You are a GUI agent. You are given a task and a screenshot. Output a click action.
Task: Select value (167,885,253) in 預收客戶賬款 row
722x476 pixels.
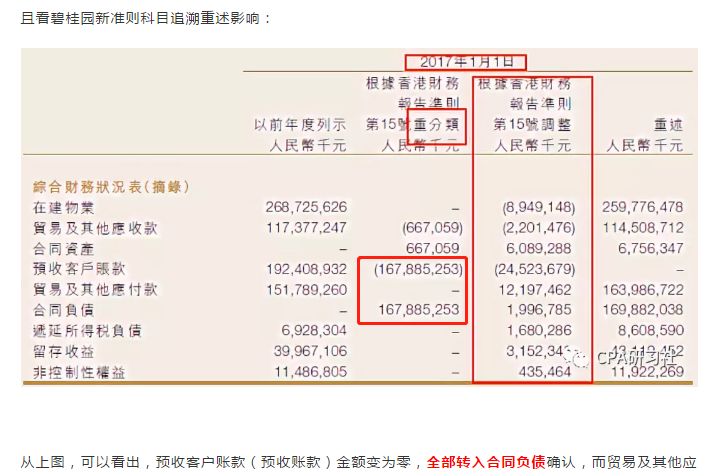click(x=418, y=269)
